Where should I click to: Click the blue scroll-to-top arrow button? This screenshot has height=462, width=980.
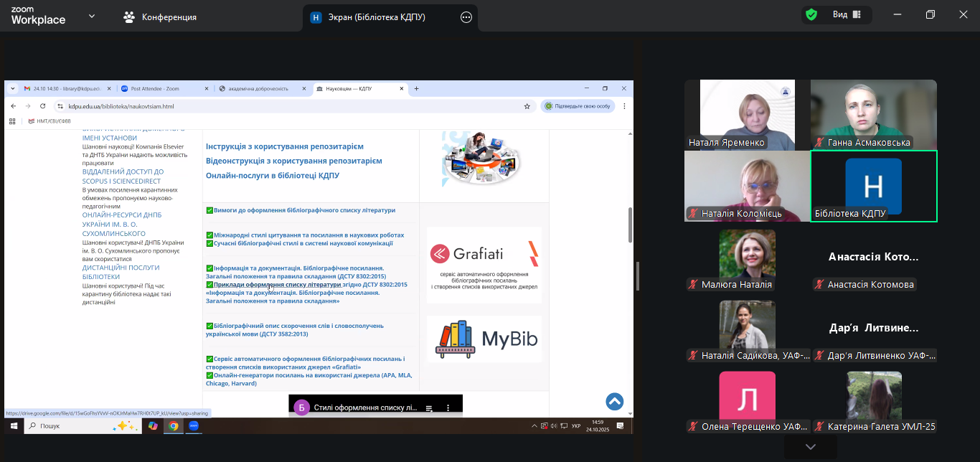[614, 402]
